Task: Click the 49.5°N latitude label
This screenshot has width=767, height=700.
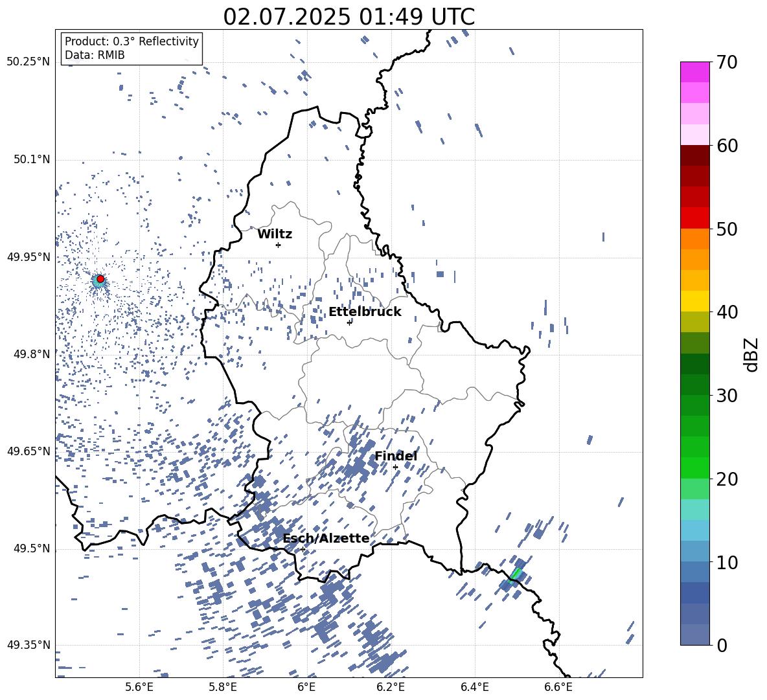Action: click(31, 548)
